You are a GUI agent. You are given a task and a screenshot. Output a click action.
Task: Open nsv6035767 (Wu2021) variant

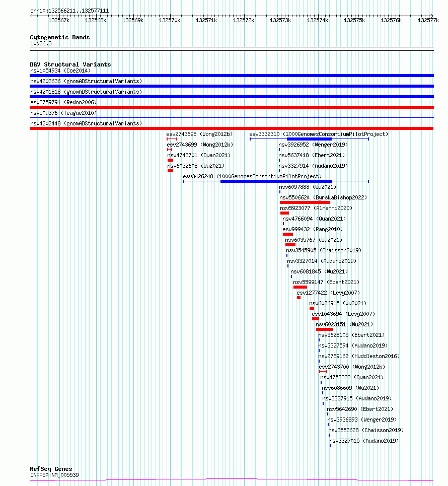coord(314,240)
